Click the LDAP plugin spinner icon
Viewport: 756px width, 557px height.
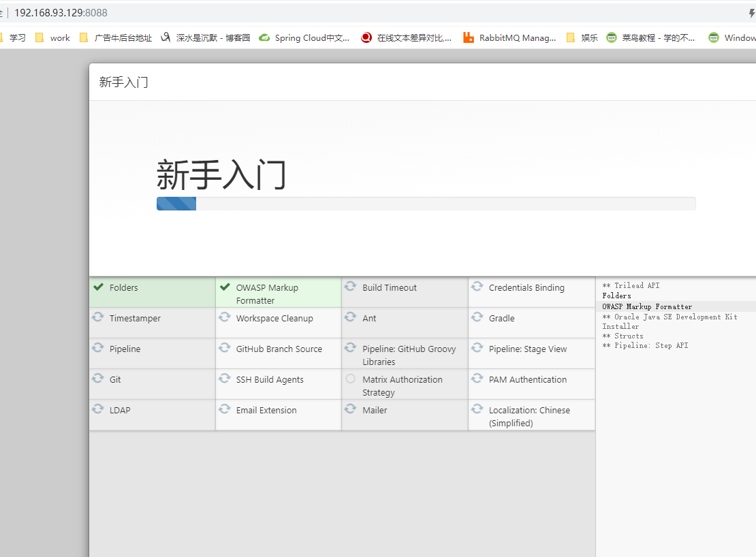click(97, 409)
